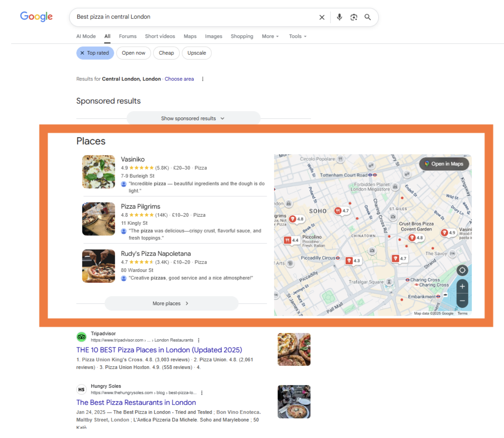Click the magnifying glass search button
This screenshot has height=438, width=504.
point(368,17)
